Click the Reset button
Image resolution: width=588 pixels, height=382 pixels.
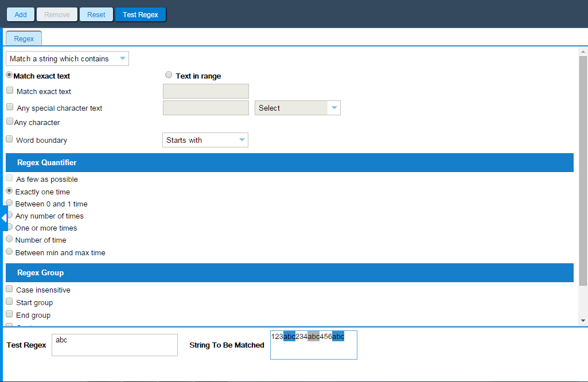(96, 14)
